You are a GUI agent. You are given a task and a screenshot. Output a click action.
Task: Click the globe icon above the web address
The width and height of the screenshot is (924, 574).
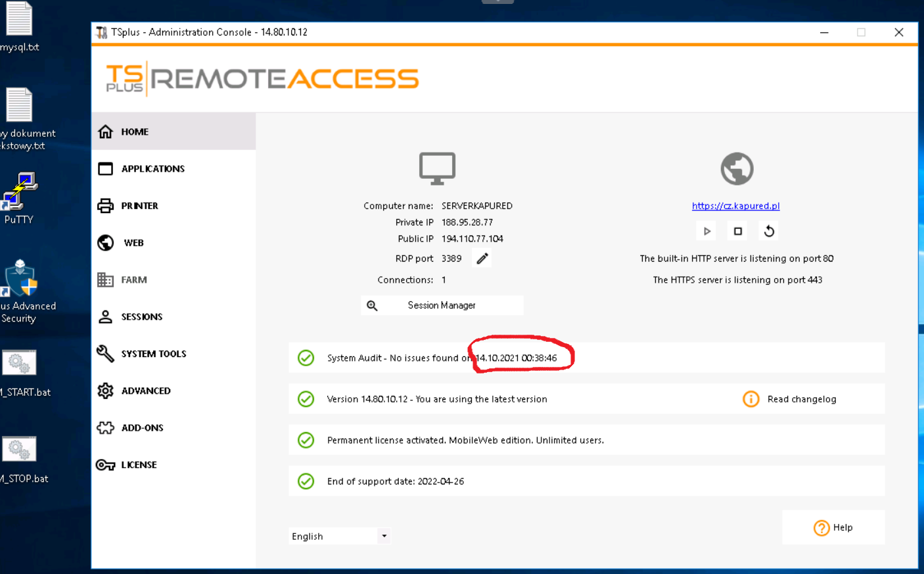(737, 169)
